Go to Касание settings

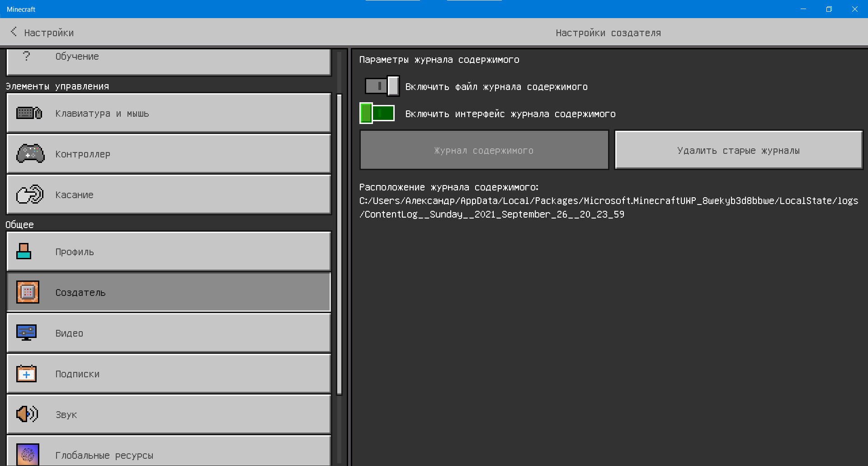[x=169, y=195]
